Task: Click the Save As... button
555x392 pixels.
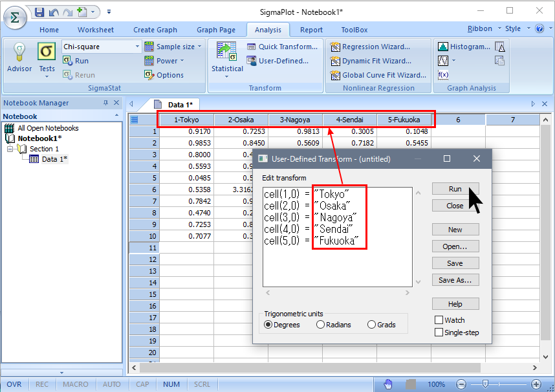Action: (x=455, y=280)
